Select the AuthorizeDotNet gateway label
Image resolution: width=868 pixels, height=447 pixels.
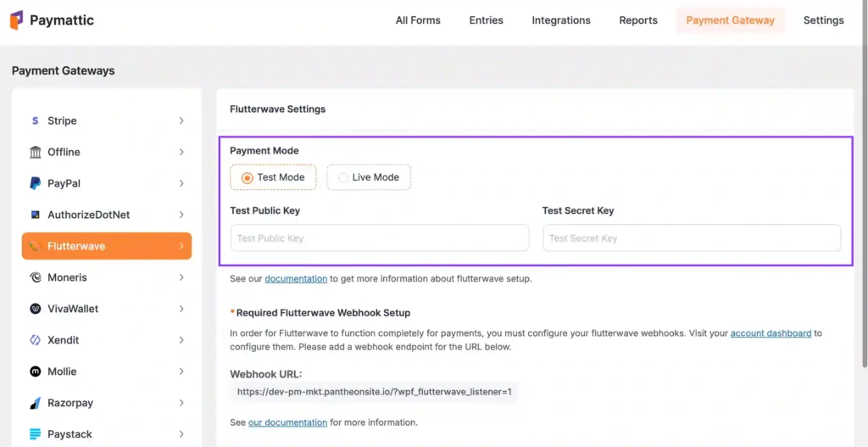click(x=88, y=215)
